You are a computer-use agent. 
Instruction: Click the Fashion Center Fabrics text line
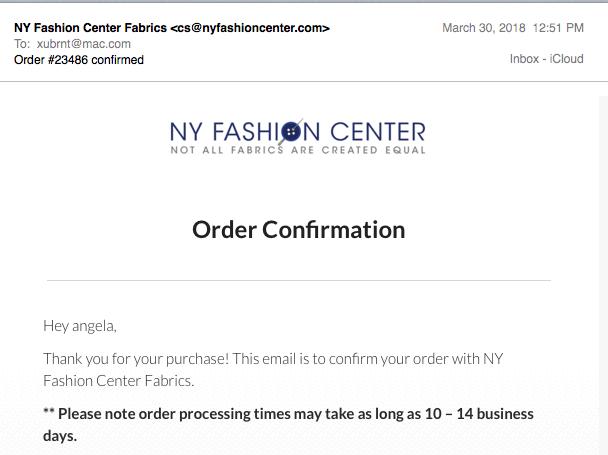(118, 381)
